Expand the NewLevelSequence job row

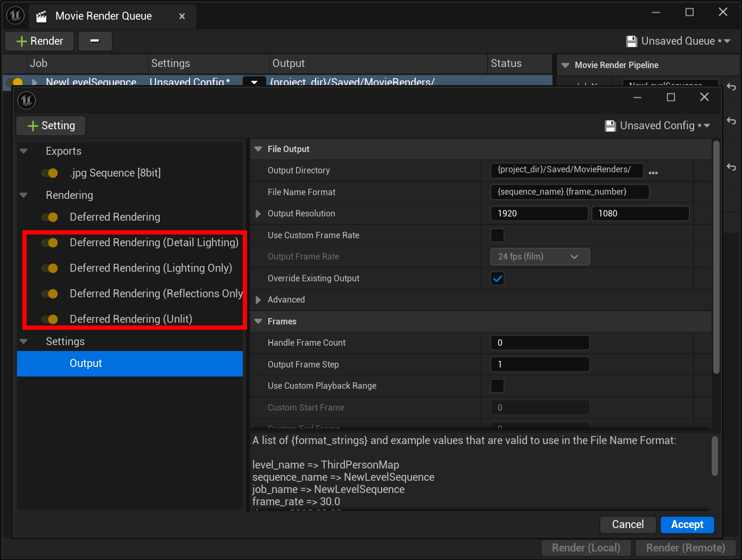pos(35,82)
